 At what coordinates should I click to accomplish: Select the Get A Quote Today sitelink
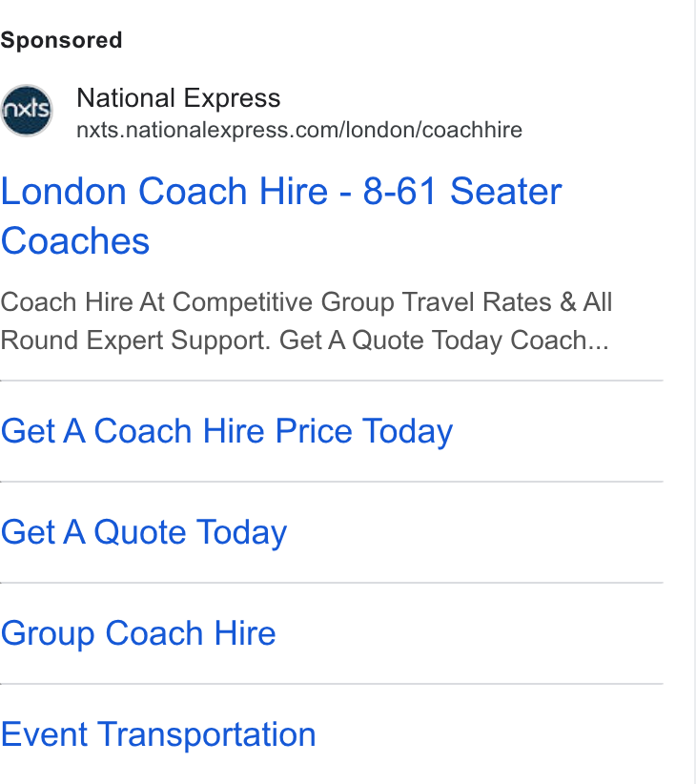144,532
